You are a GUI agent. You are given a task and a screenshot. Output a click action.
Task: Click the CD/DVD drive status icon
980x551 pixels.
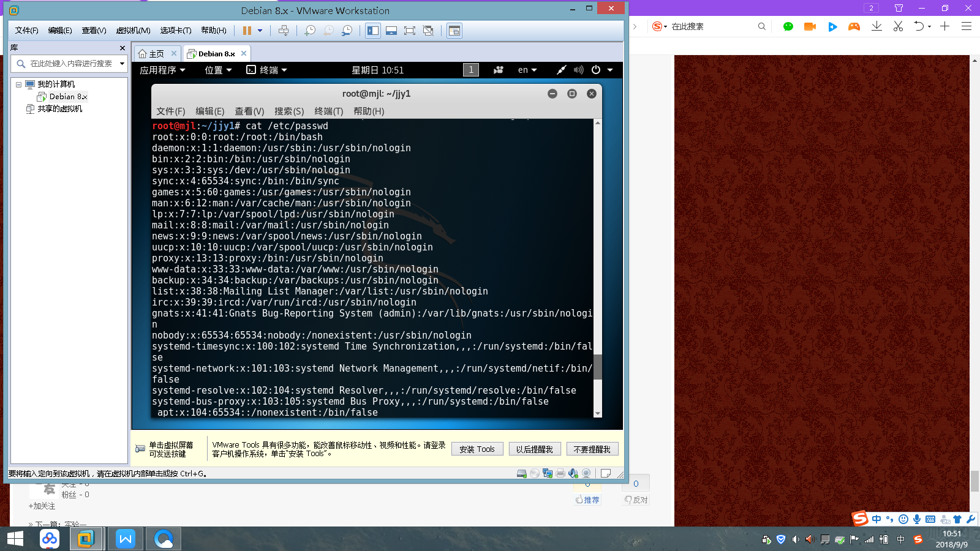pos(535,473)
